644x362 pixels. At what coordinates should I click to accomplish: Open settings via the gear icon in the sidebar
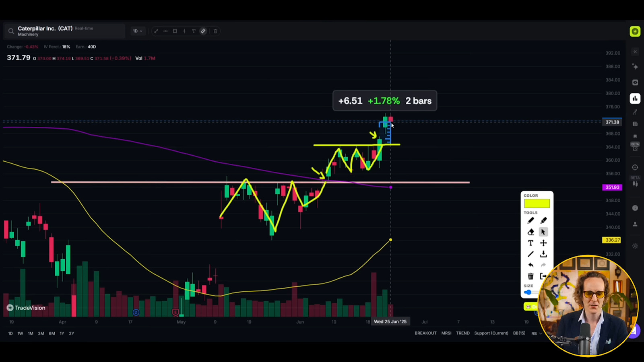635,246
